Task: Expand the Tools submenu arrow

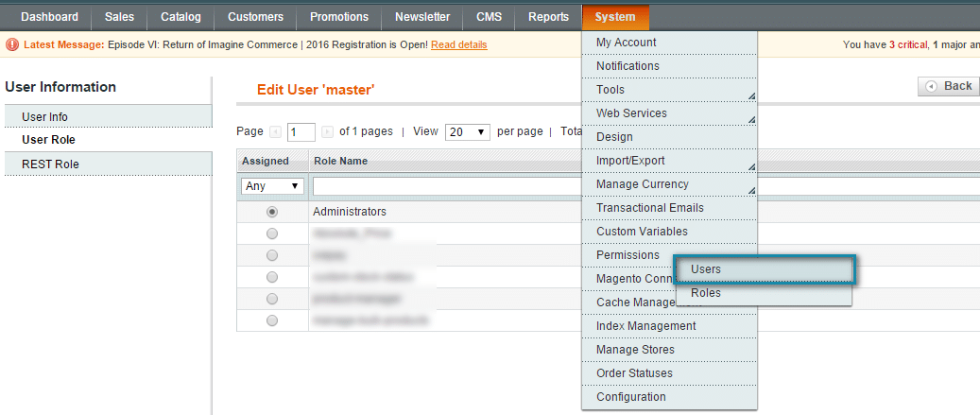Action: coord(751,95)
